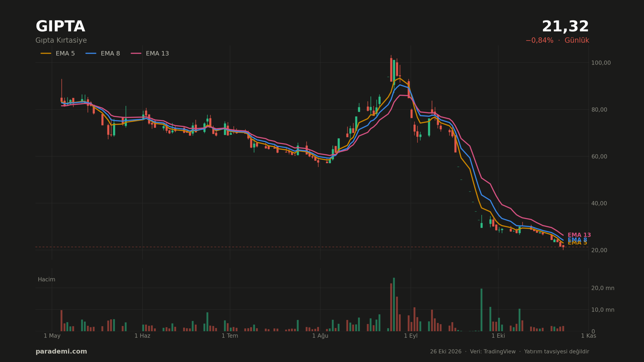Viewport: 644px width, 362px height.
Task: Click the current price 21,32
Action: click(565, 27)
